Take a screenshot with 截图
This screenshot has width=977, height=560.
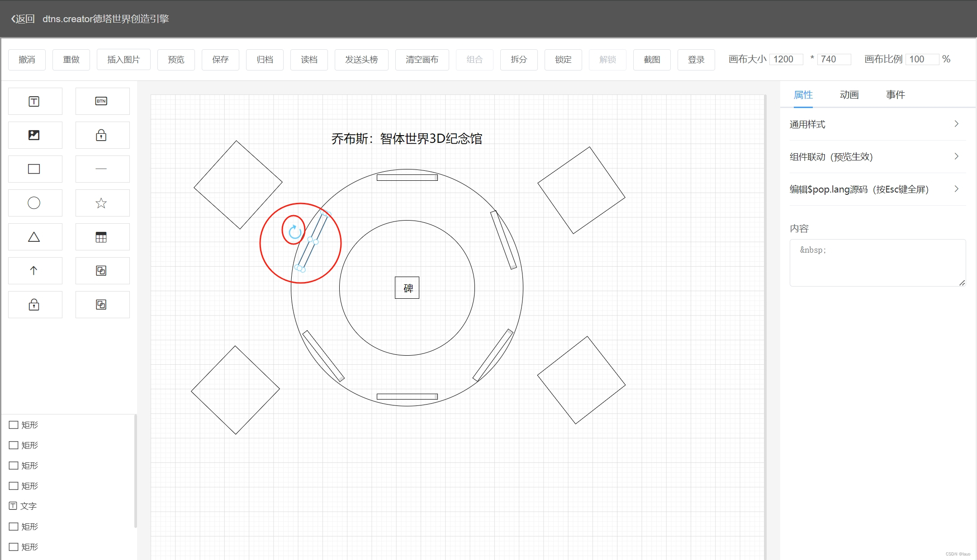(652, 60)
